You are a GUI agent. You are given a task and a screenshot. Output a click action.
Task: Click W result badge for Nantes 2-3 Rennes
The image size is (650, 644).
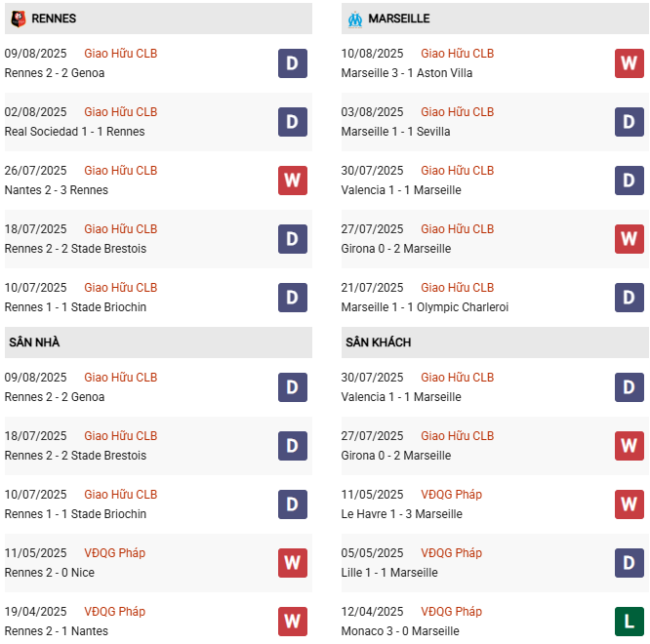click(x=293, y=181)
